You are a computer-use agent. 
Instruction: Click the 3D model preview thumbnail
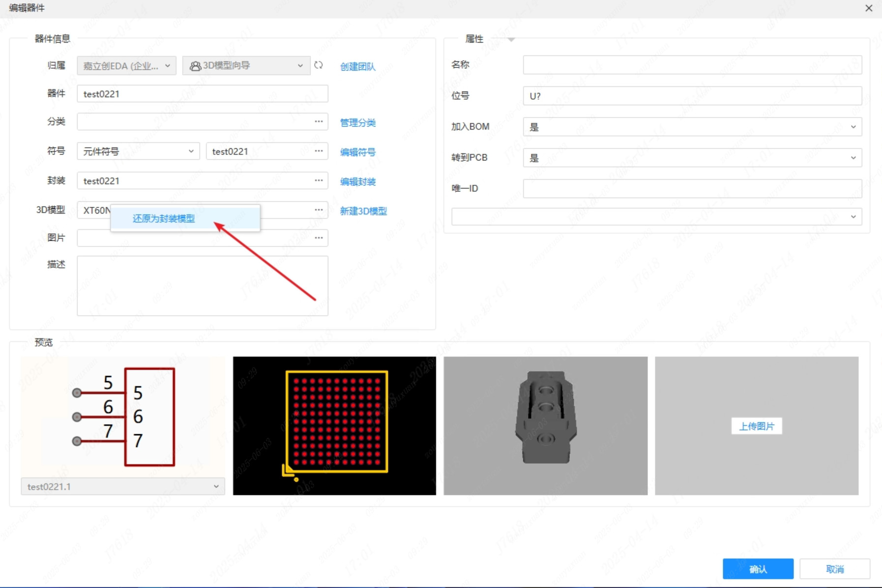(x=545, y=425)
